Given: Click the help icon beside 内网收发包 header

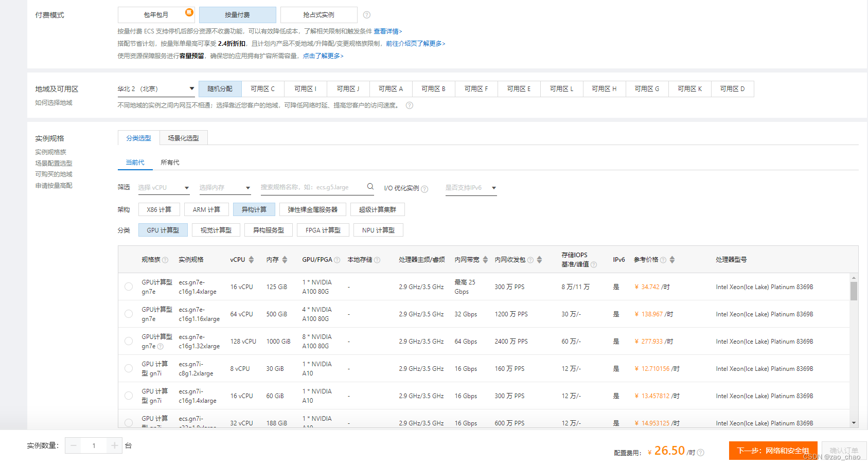Looking at the screenshot, I should (x=530, y=260).
